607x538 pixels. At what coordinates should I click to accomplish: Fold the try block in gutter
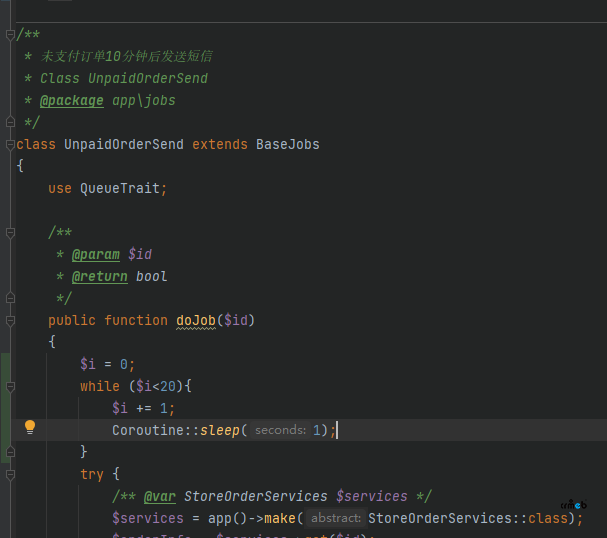pyautogui.click(x=10, y=474)
